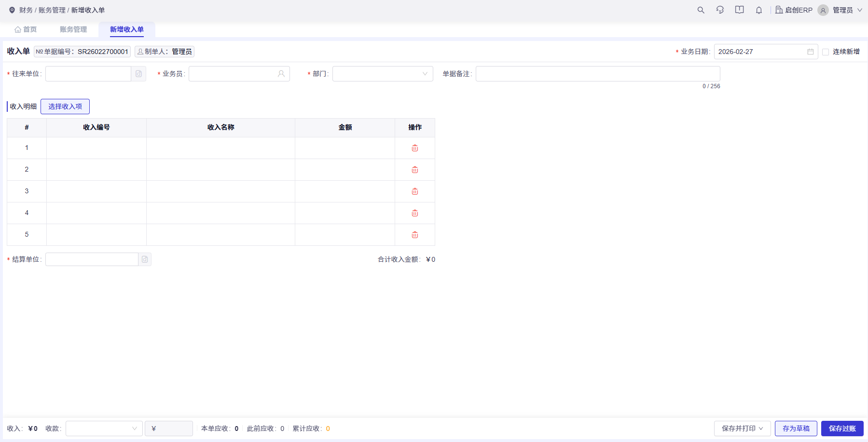Open the 结算单位 selector icon button
Screen dimensions: 868x442
point(145,259)
